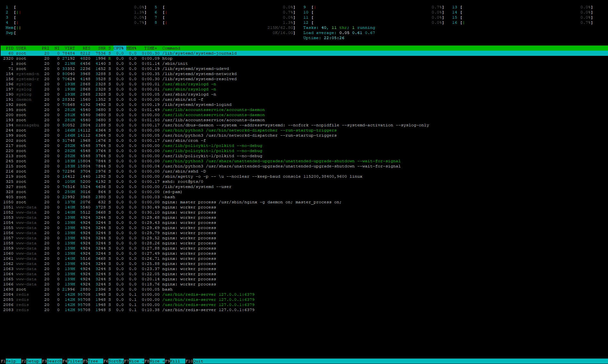Select the systemd-resolved process row
The image size is (608, 364).
click(x=304, y=79)
